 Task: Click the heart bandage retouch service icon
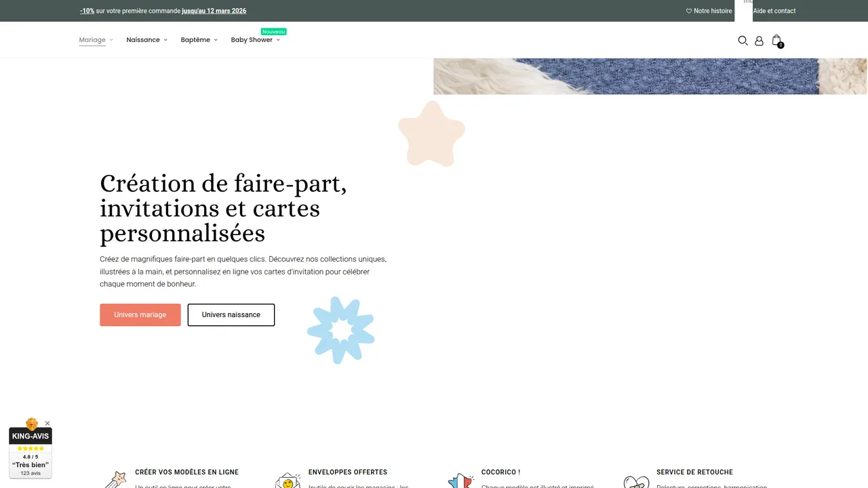point(636,481)
